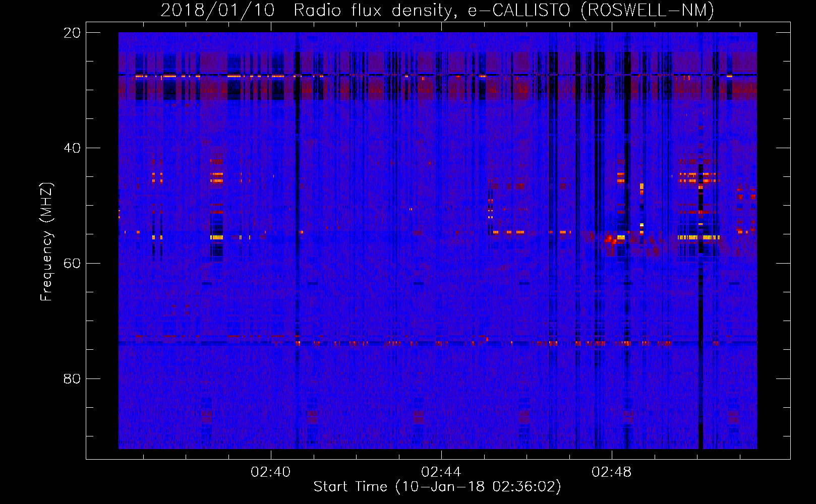Click the '80' frequency tick label
Viewport: 816px width, 504px height.
click(x=72, y=379)
